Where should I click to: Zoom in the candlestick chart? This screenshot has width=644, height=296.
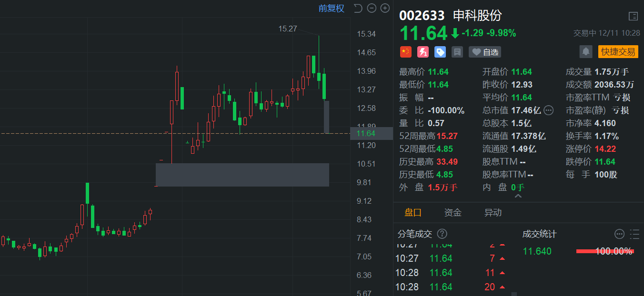385,8
